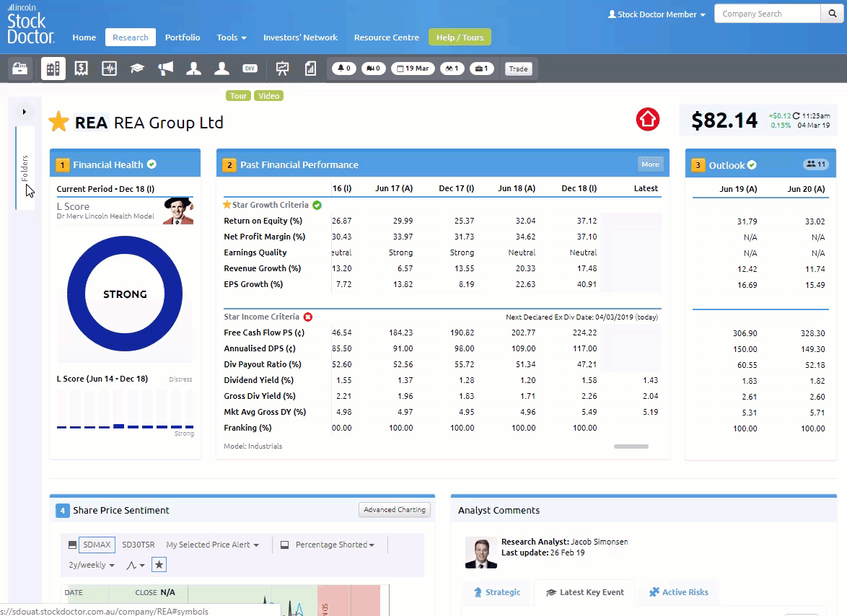Open Advanced Charting
This screenshot has width=847, height=616.
click(x=395, y=510)
